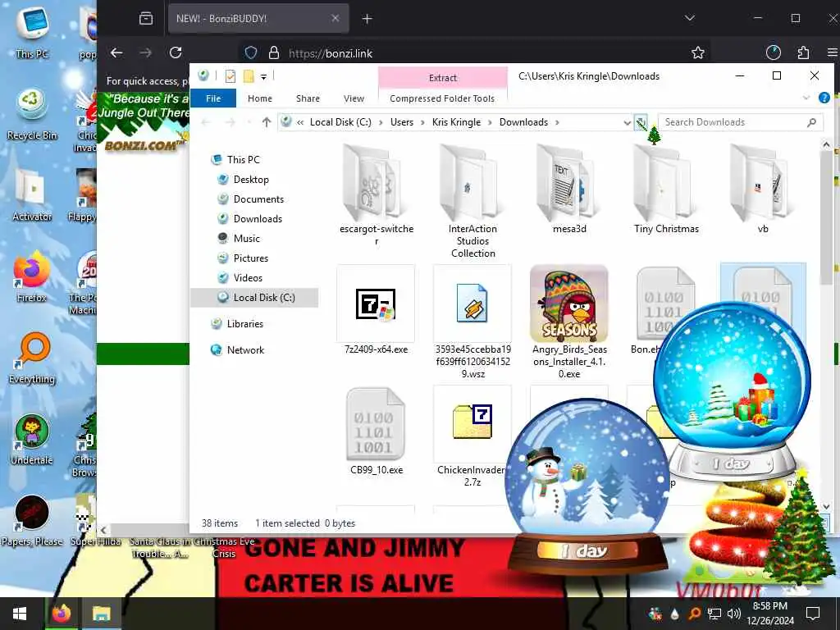Image resolution: width=840 pixels, height=630 pixels.
Task: Click search magnifier in Search Downloads box
Action: coord(811,122)
